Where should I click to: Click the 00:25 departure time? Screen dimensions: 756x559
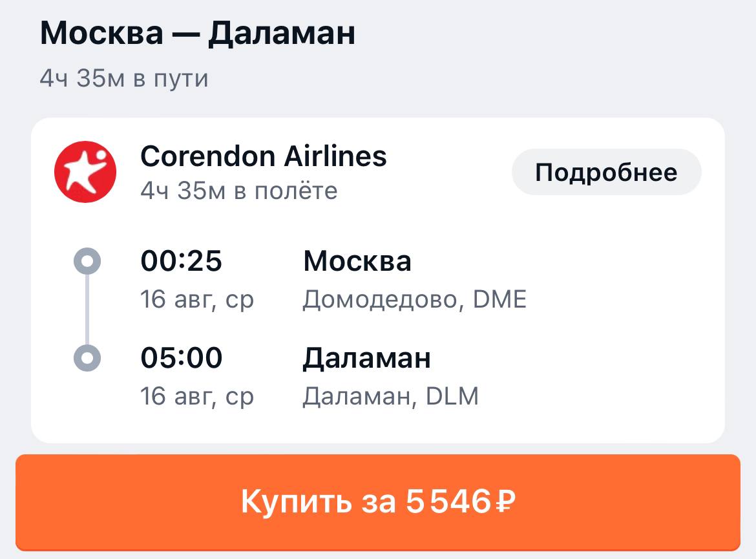pyautogui.click(x=182, y=261)
